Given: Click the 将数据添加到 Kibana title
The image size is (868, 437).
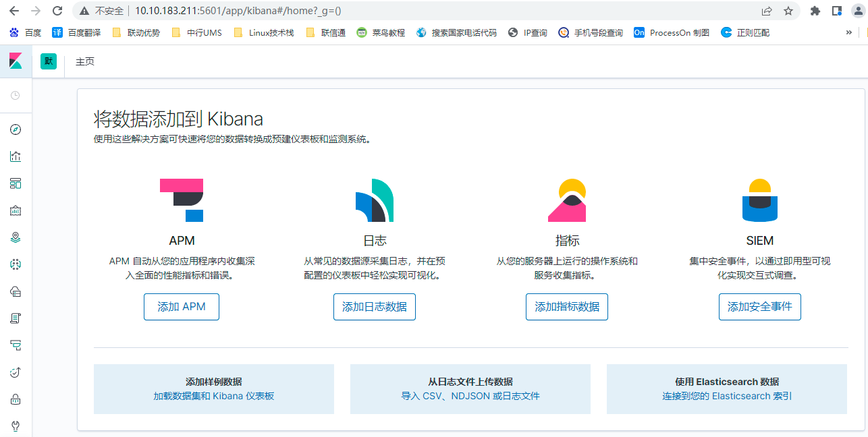Looking at the screenshot, I should tap(178, 119).
